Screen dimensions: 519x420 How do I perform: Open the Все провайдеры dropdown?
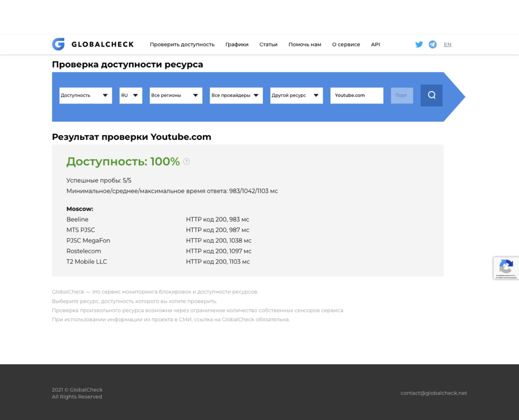(236, 95)
